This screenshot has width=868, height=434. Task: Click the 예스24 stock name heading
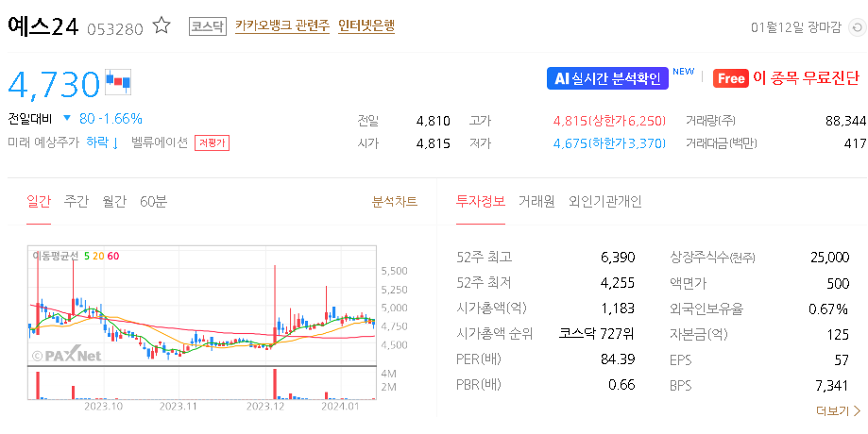click(43, 26)
